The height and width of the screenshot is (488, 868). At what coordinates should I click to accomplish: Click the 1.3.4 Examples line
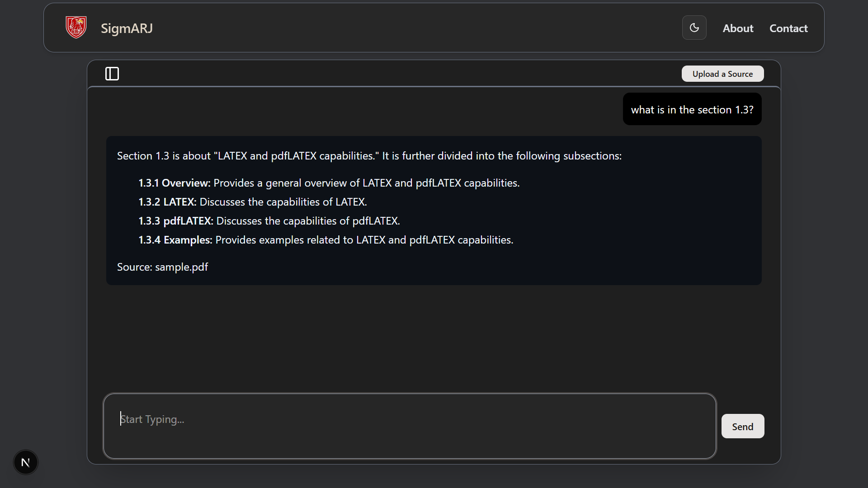326,240
